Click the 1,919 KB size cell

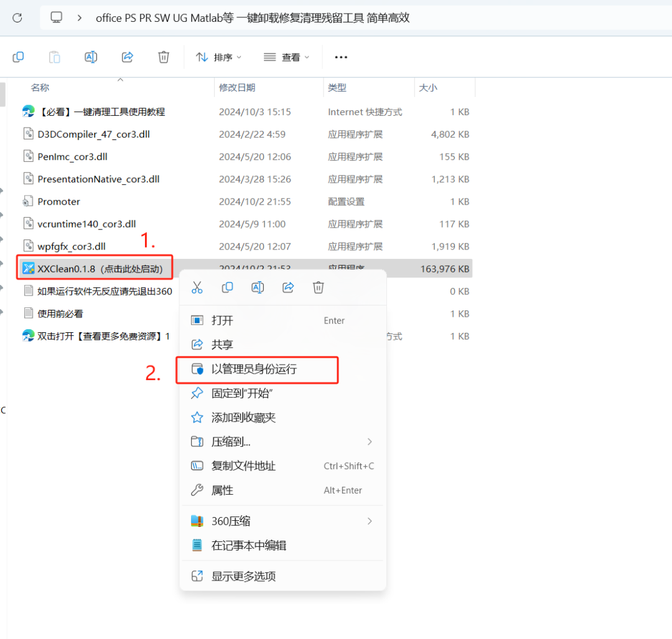[x=450, y=246]
